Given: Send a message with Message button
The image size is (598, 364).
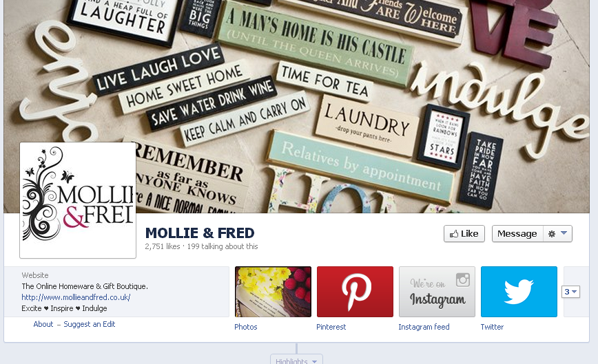Looking at the screenshot, I should click(517, 234).
